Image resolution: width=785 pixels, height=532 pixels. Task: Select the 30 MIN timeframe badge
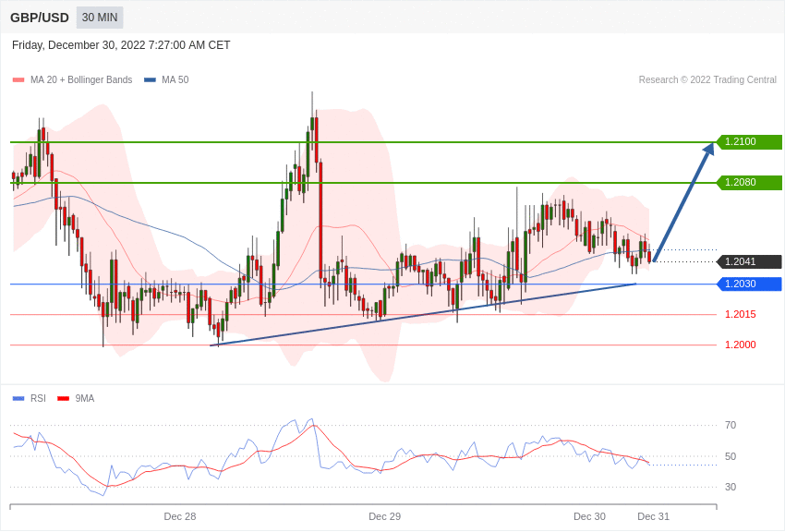point(100,18)
